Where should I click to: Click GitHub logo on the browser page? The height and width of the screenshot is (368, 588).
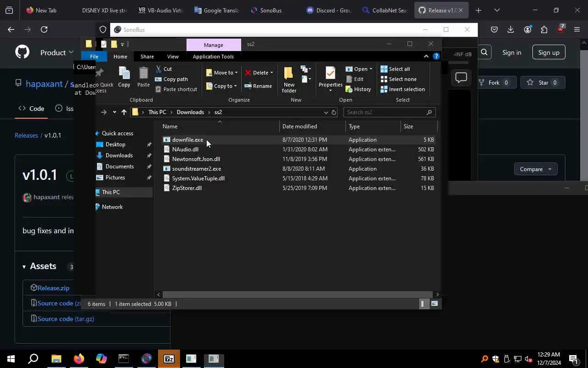coord(22,52)
